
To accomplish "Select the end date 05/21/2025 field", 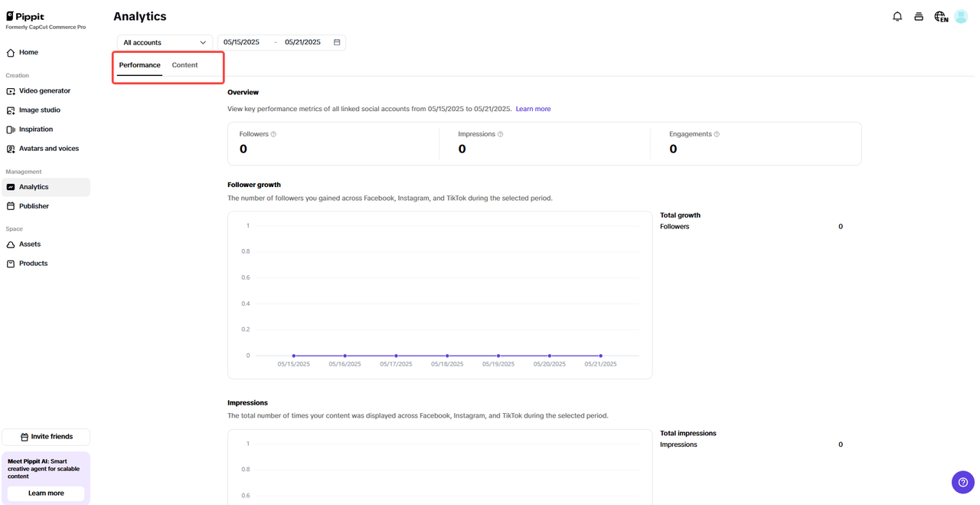I will pos(303,42).
